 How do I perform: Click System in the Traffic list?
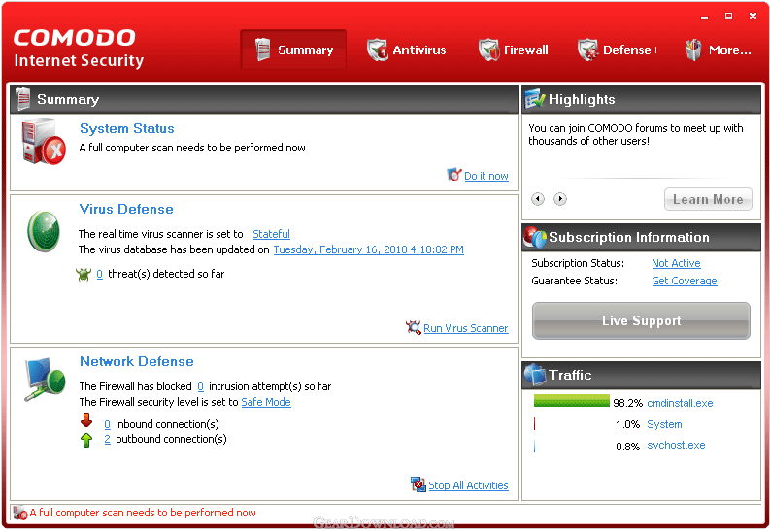click(x=664, y=424)
